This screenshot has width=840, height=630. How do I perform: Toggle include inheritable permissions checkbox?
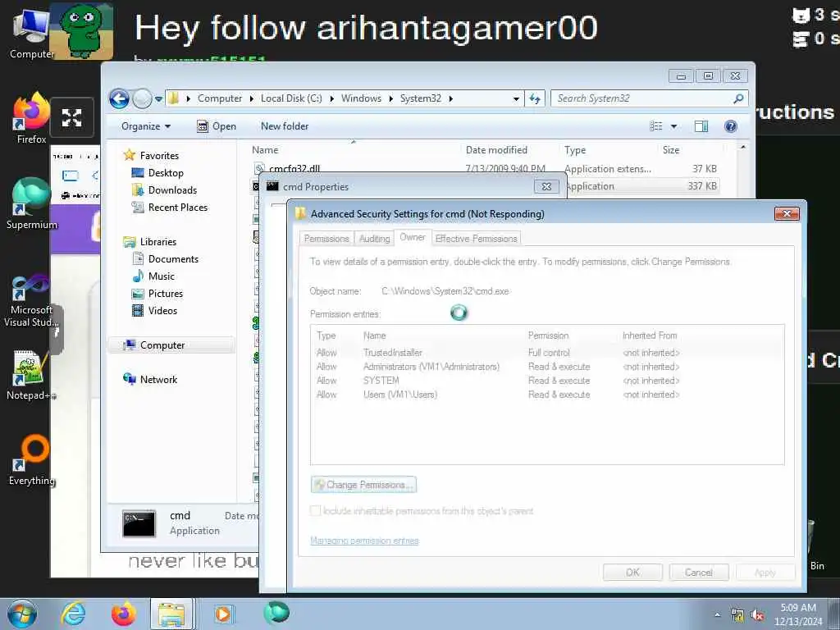coord(316,511)
